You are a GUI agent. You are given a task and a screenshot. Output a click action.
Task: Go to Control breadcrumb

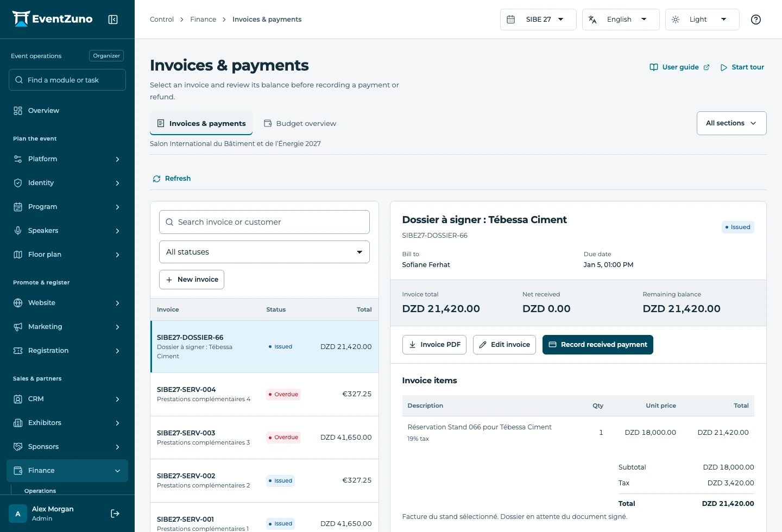(x=162, y=20)
